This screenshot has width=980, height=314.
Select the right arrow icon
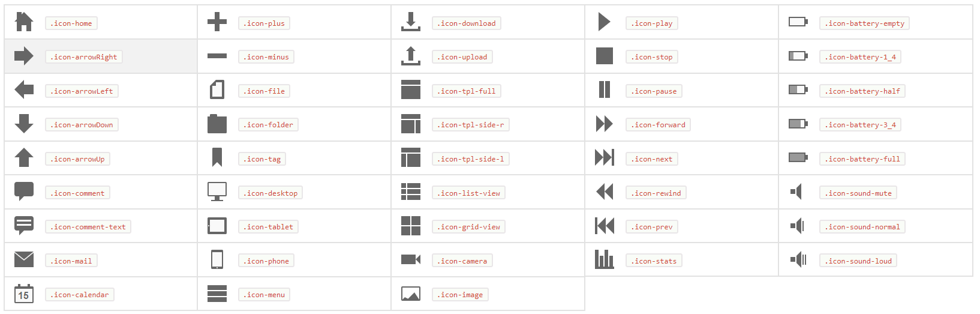pos(24,56)
